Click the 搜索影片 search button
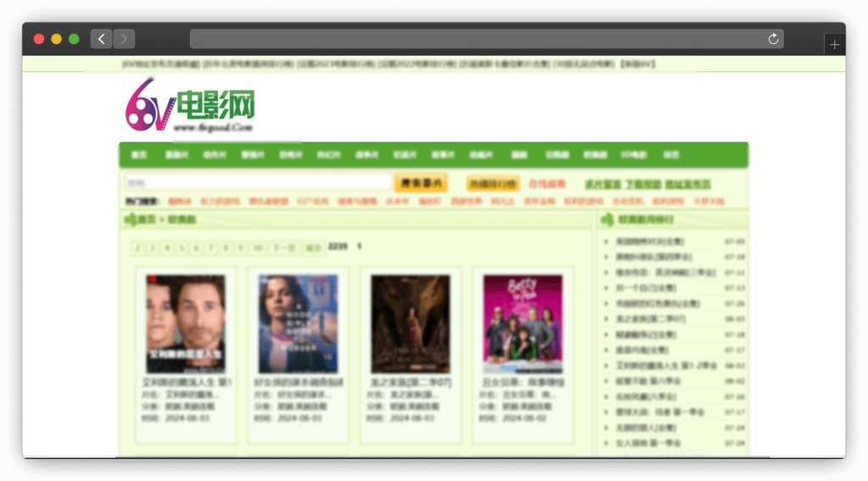The width and height of the screenshot is (868, 481). (x=420, y=183)
